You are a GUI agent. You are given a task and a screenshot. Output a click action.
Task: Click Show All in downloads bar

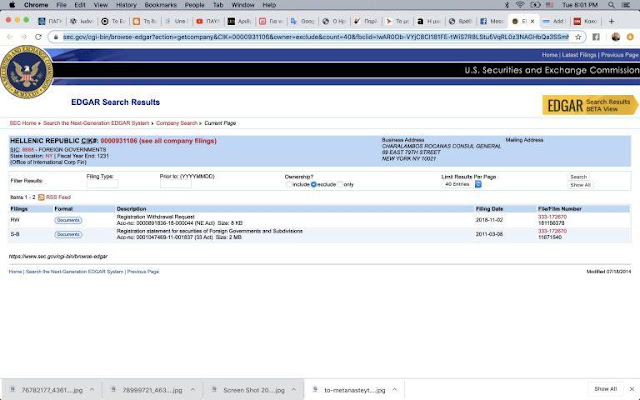click(x=605, y=389)
